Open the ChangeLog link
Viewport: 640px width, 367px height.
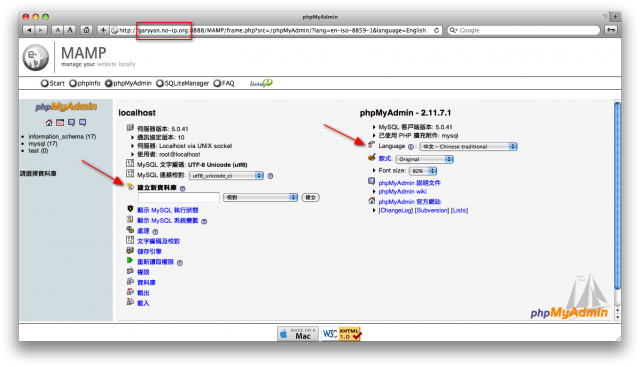(396, 211)
